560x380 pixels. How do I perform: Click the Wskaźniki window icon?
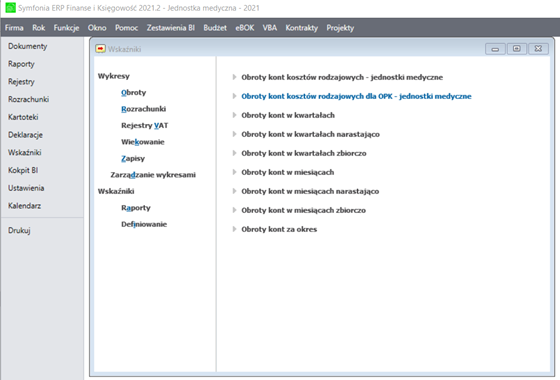pos(100,49)
